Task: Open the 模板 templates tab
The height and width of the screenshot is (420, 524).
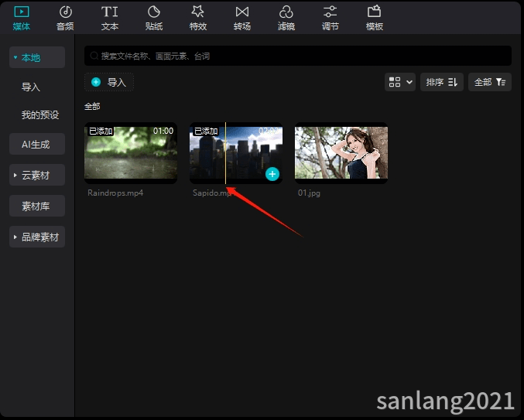Action: coord(375,18)
